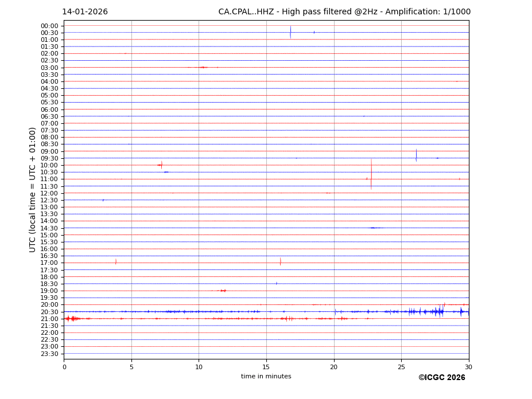Click the "time in minutes" axis label
Screen dimensions: 532x399
pyautogui.click(x=266, y=377)
